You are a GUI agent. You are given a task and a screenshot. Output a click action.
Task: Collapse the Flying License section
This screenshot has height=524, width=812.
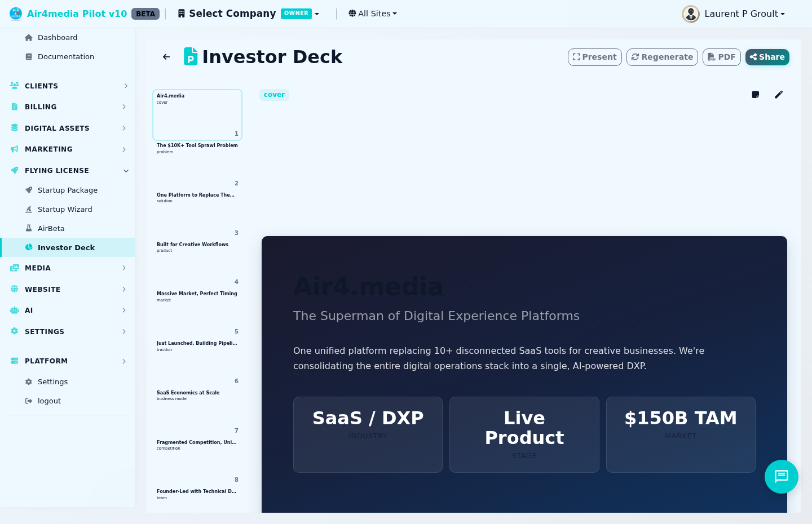(x=126, y=170)
